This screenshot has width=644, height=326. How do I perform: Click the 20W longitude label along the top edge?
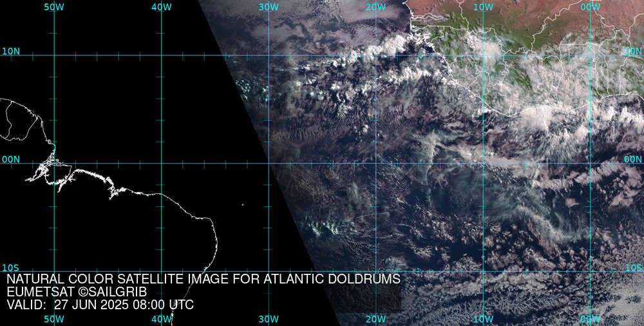click(376, 7)
